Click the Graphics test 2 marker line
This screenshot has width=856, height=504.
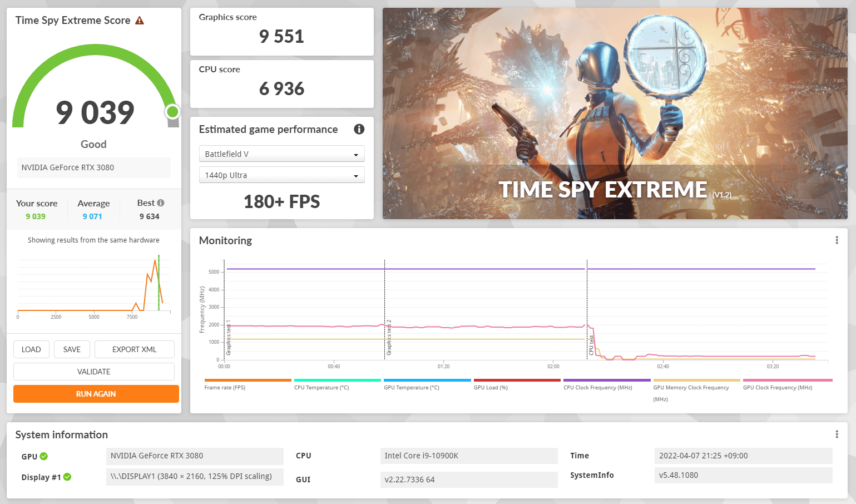[384, 310]
